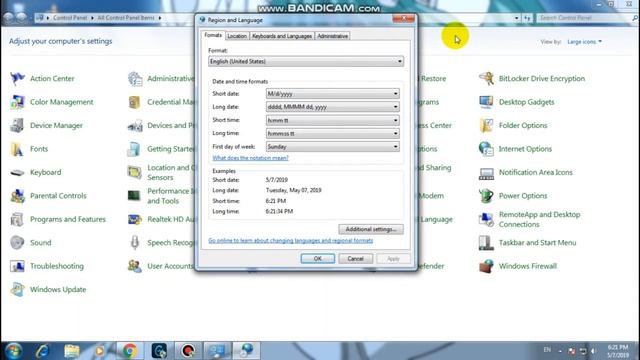Expand the Short time format dropdown

332,120
